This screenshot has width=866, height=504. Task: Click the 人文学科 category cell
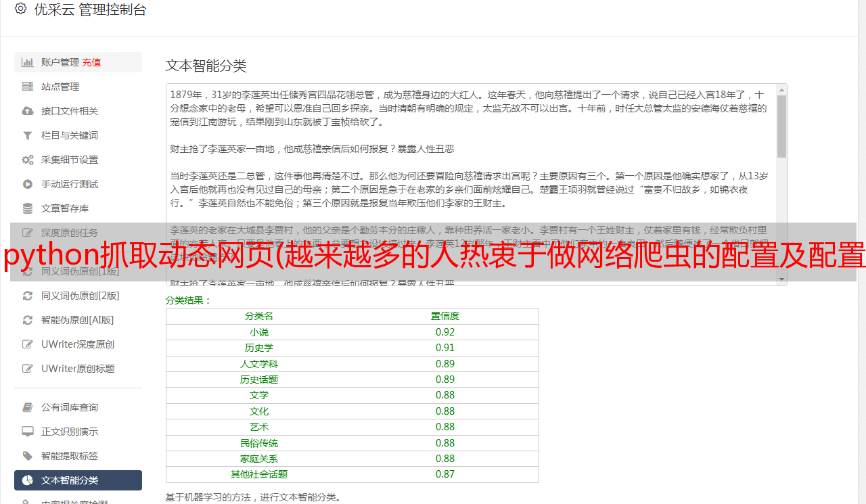coord(259,363)
